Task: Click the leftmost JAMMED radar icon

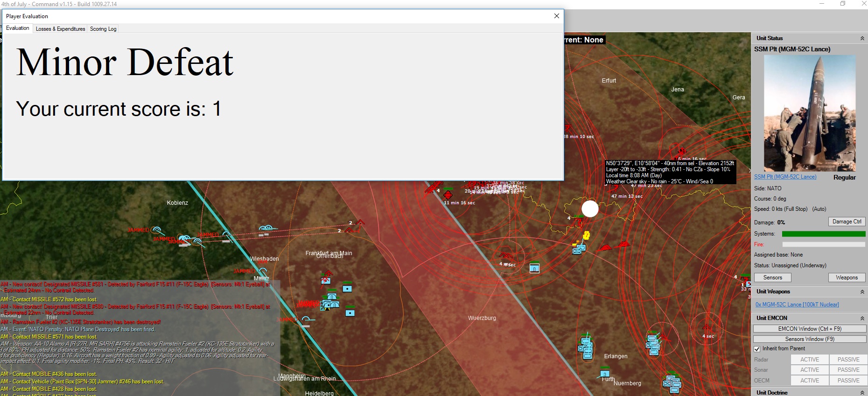Action: (x=157, y=230)
